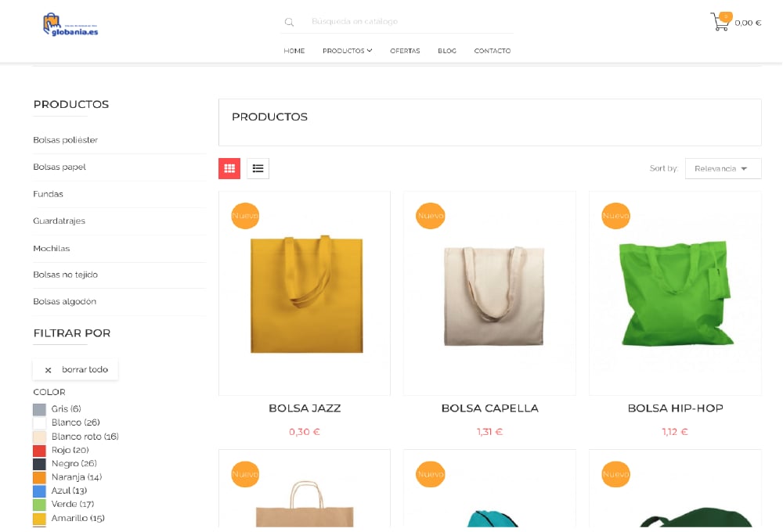Click the search magnifier icon

[289, 22]
